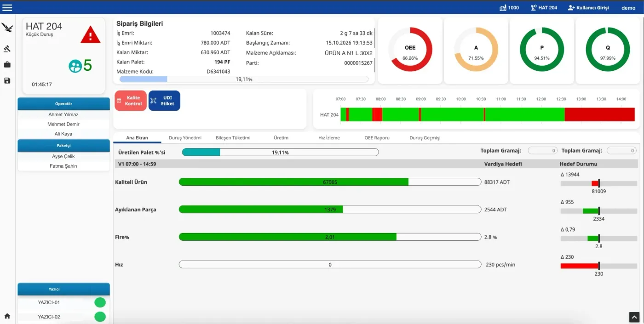Image resolution: width=644 pixels, height=324 pixels.
Task: Click the save disk icon
Action: tap(7, 80)
